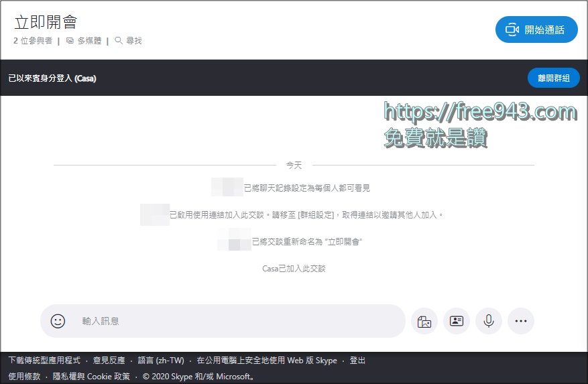Record a voice message with microphone icon
The height and width of the screenshot is (384, 588).
coord(489,321)
